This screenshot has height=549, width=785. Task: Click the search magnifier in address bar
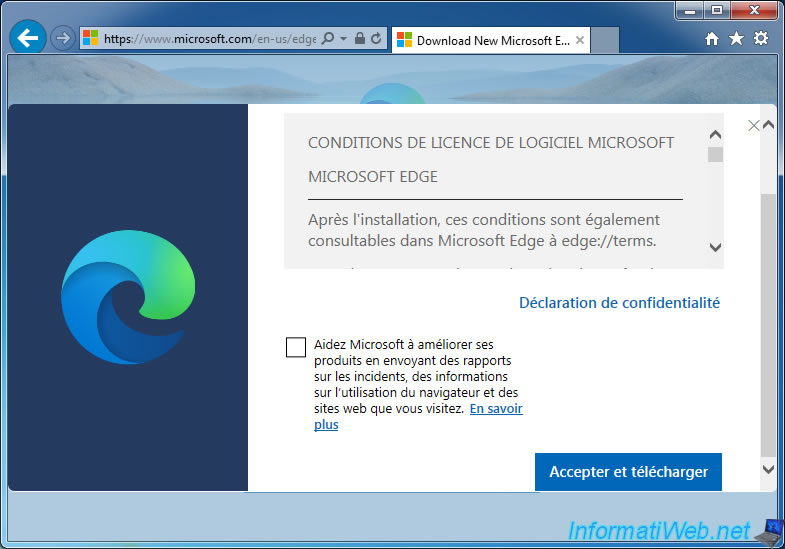pos(328,39)
